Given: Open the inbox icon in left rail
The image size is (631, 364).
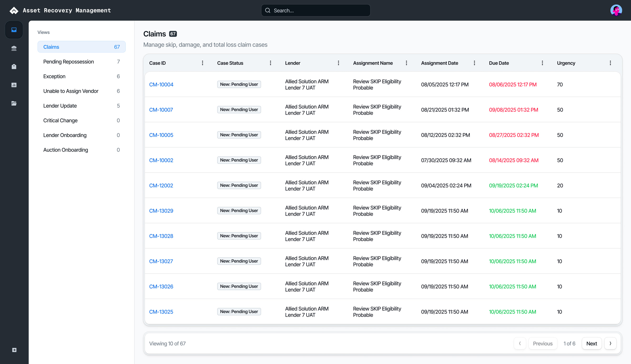Looking at the screenshot, I should [14, 30].
